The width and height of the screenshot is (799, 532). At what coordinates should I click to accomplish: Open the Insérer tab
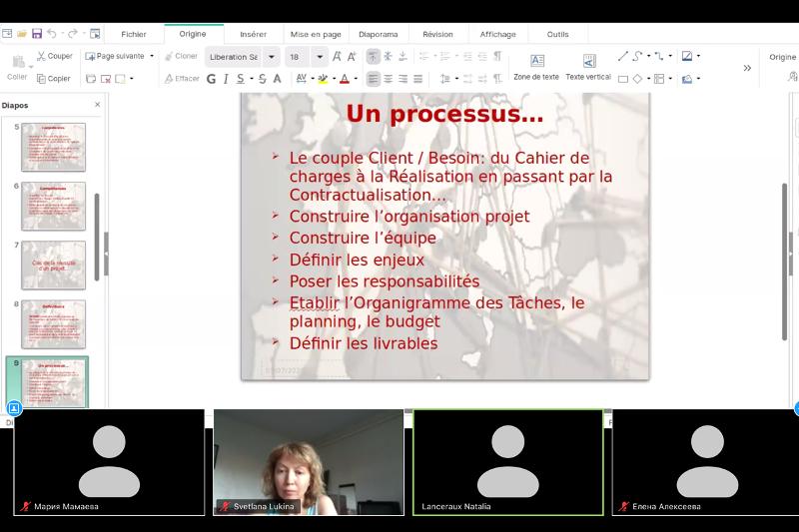tap(254, 34)
